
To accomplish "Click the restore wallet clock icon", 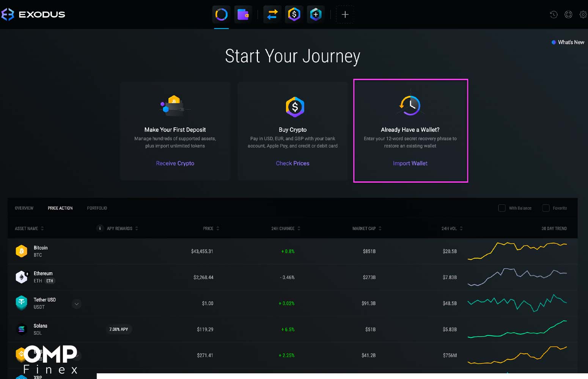I will [410, 105].
